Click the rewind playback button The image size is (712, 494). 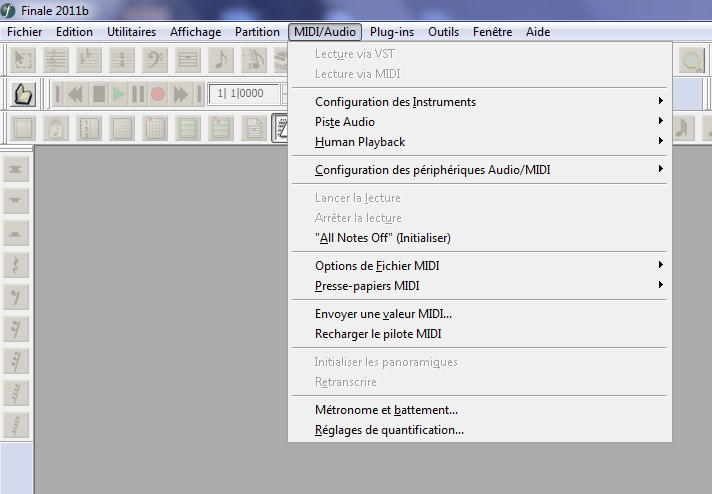point(76,94)
